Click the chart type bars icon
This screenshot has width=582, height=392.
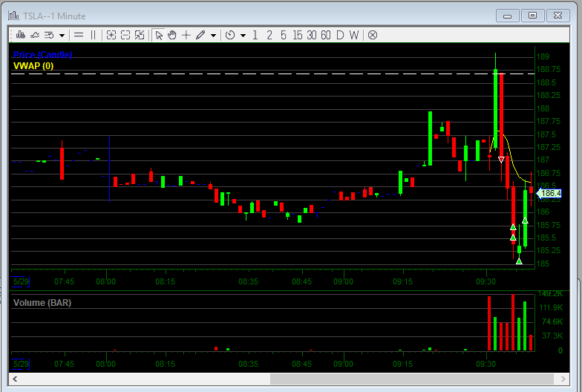coord(21,35)
